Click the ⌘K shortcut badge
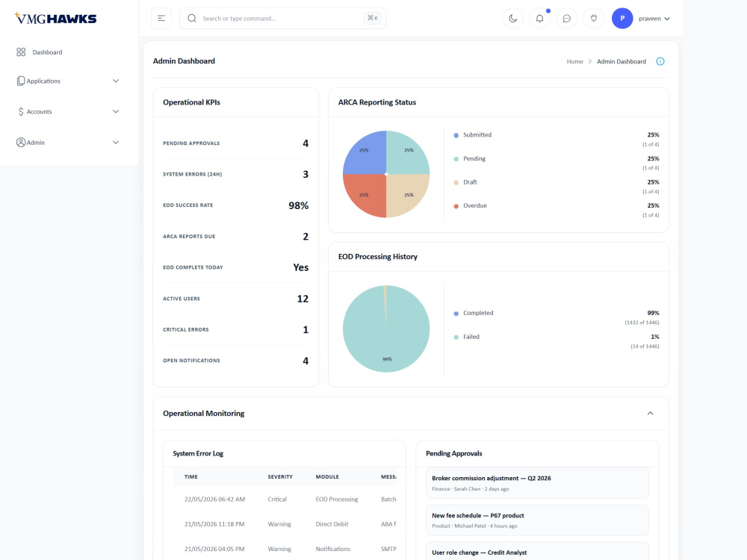The height and width of the screenshot is (560, 747). point(373,18)
